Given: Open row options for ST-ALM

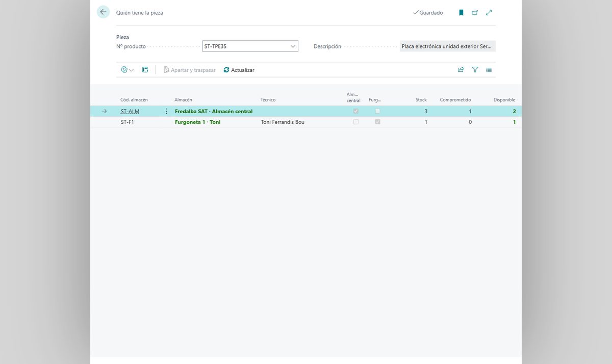Looking at the screenshot, I should point(166,111).
